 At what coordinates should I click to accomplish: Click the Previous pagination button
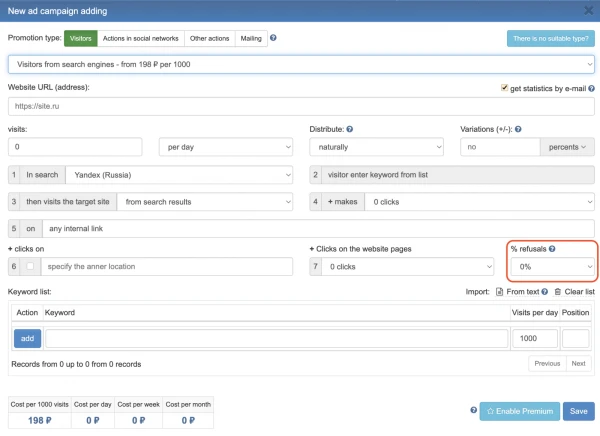pos(547,363)
